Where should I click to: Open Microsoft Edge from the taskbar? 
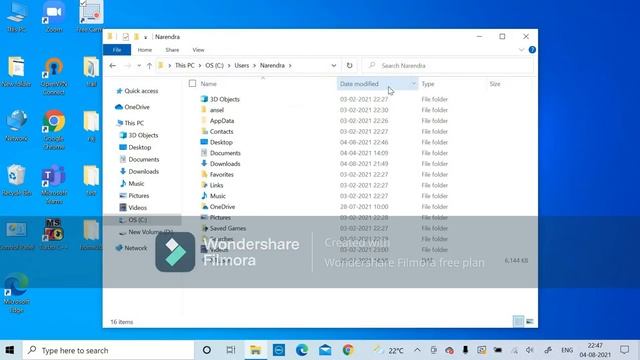(302, 350)
